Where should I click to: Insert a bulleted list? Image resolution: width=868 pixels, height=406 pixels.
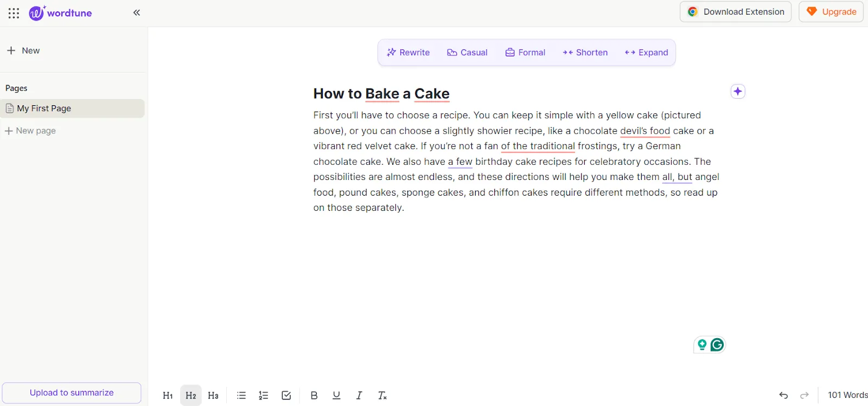click(241, 396)
